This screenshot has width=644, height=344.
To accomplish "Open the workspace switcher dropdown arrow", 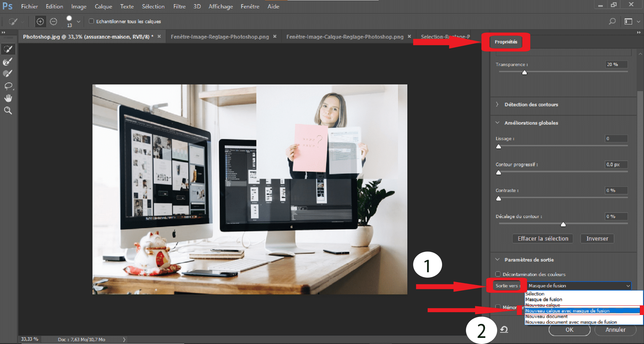I will pyautogui.click(x=638, y=22).
